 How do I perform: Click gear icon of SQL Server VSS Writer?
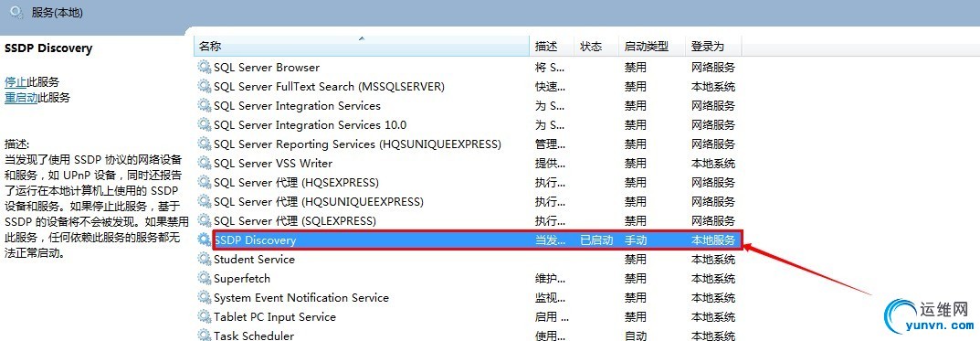pyautogui.click(x=205, y=164)
